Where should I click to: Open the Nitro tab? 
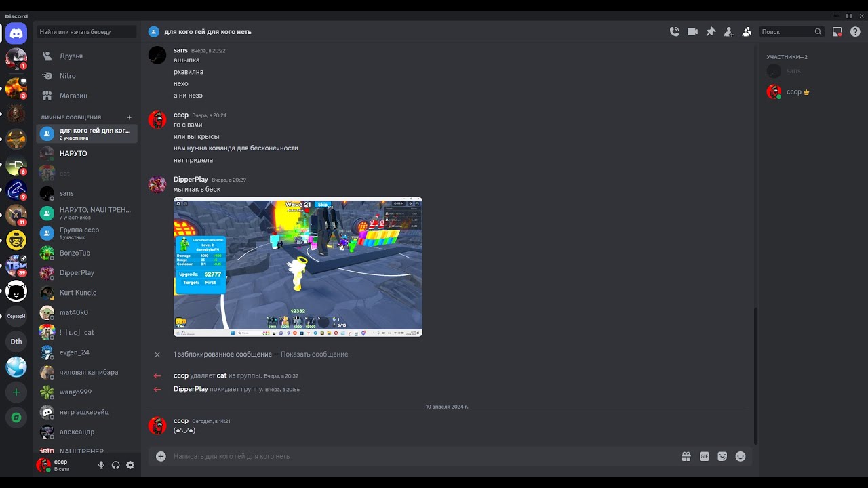(x=87, y=76)
